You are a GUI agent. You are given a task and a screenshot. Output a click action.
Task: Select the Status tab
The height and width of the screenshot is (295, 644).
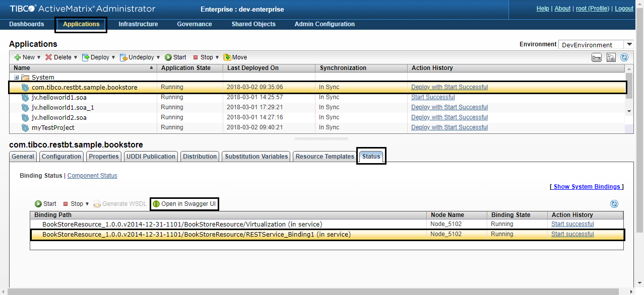click(x=371, y=157)
